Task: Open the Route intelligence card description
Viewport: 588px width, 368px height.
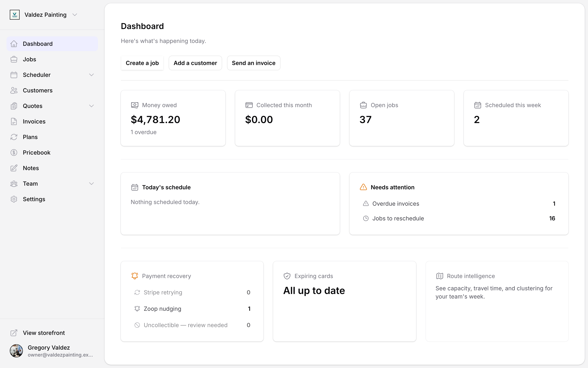Action: tap(494, 292)
